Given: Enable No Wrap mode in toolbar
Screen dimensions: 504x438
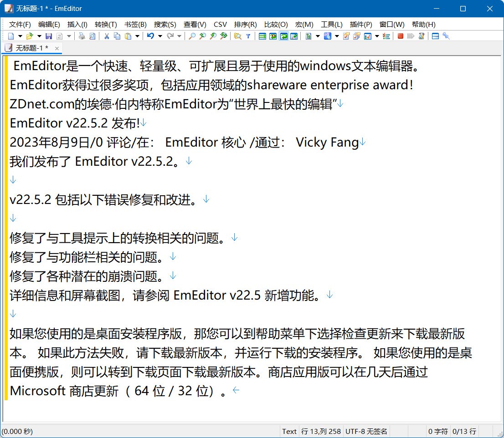Looking at the screenshot, I should tap(262, 36).
